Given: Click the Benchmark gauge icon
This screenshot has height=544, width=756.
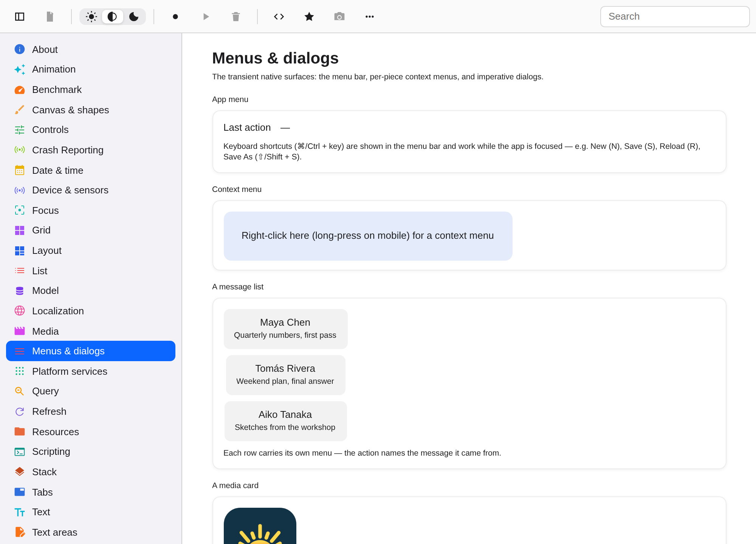Looking at the screenshot, I should 20,90.
